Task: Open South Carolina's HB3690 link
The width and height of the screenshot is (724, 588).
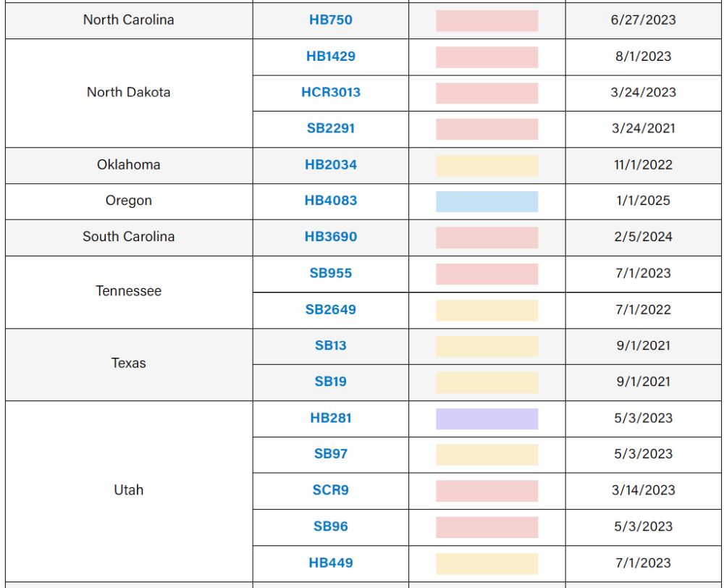Action: (x=331, y=237)
